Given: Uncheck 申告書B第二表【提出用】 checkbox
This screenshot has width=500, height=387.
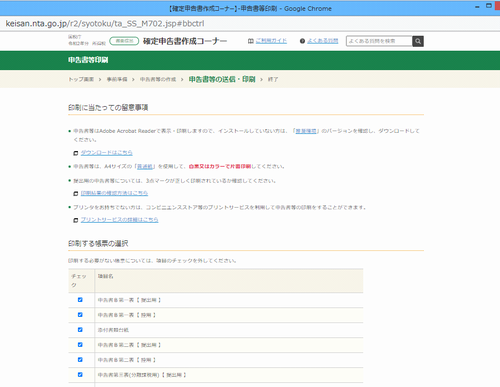Looking at the screenshot, I should (x=80, y=345).
